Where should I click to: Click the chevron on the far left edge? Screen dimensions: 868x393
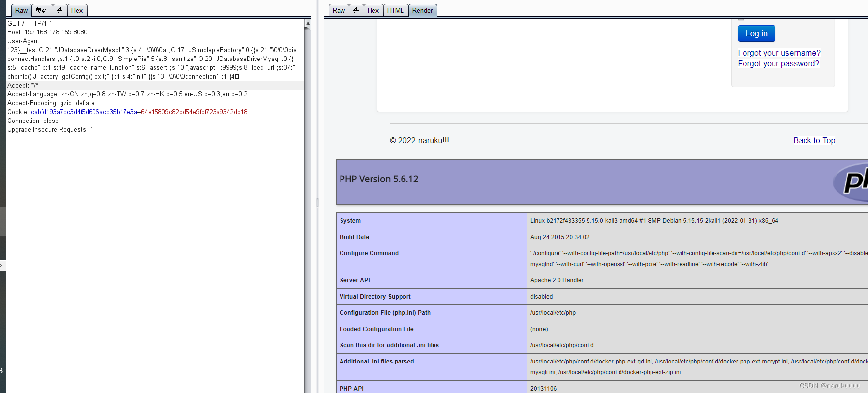pyautogui.click(x=2, y=266)
